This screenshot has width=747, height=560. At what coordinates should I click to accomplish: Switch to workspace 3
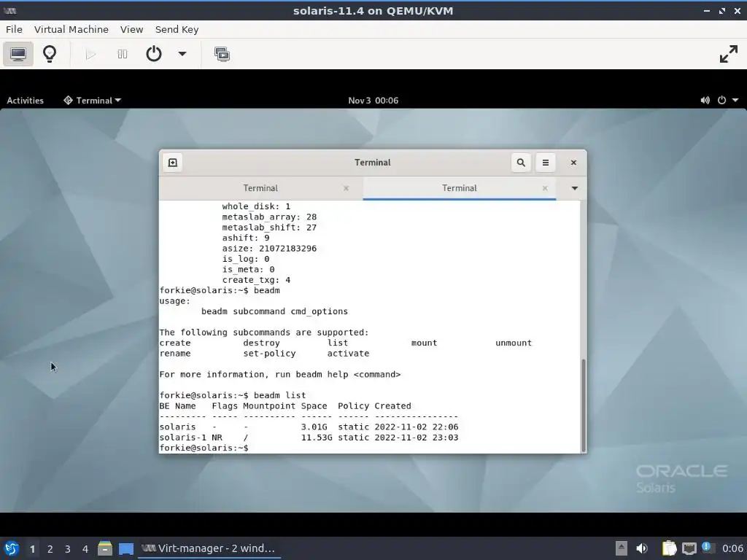(x=68, y=549)
